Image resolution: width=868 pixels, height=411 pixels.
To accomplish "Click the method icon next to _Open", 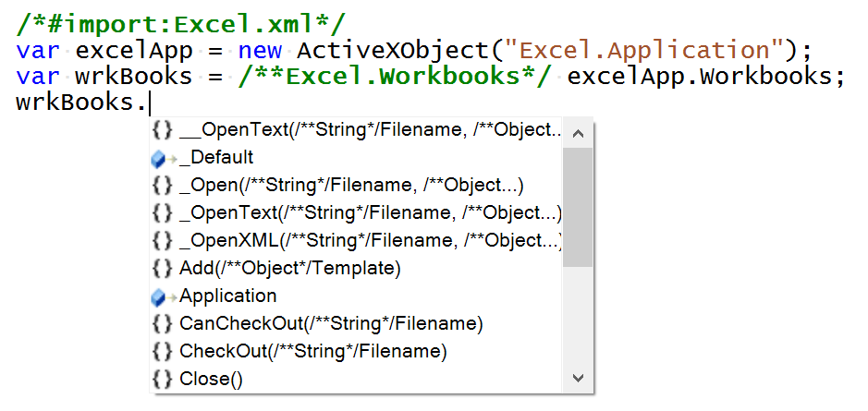I will click(163, 186).
